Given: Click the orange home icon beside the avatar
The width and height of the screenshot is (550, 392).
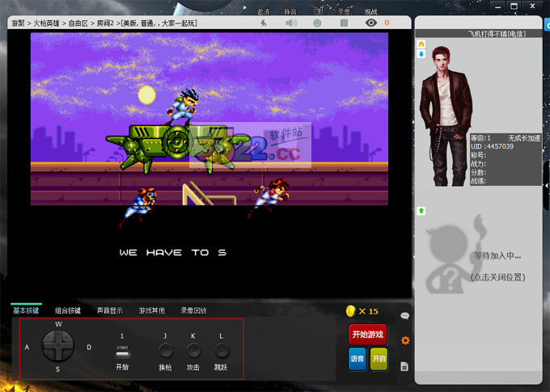Looking at the screenshot, I should 421,44.
